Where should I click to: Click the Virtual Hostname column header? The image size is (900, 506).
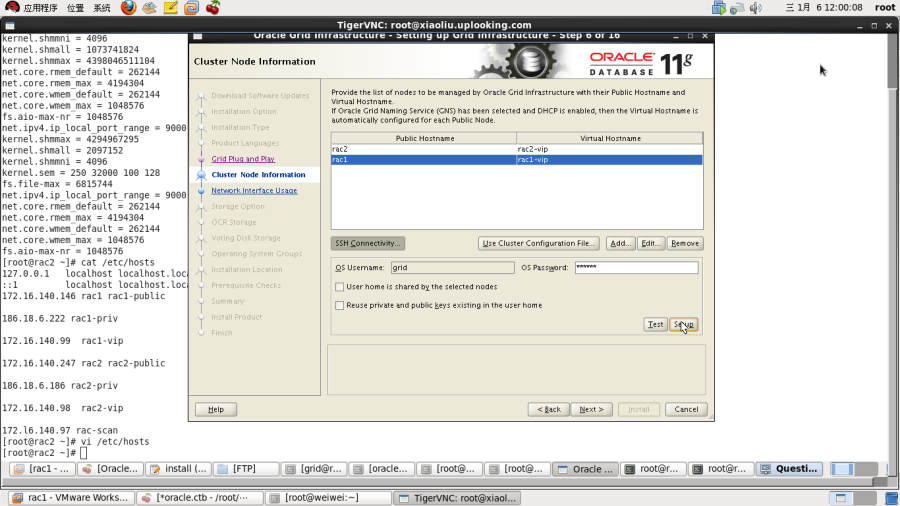pos(610,138)
